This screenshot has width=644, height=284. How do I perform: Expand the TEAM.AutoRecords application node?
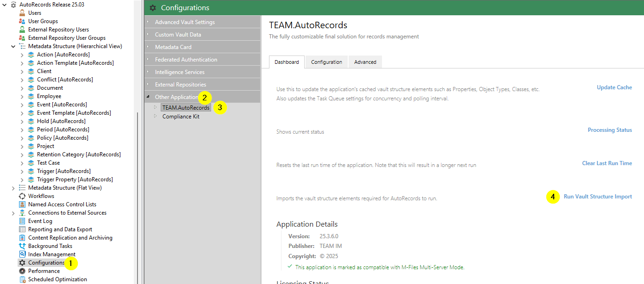click(x=156, y=107)
